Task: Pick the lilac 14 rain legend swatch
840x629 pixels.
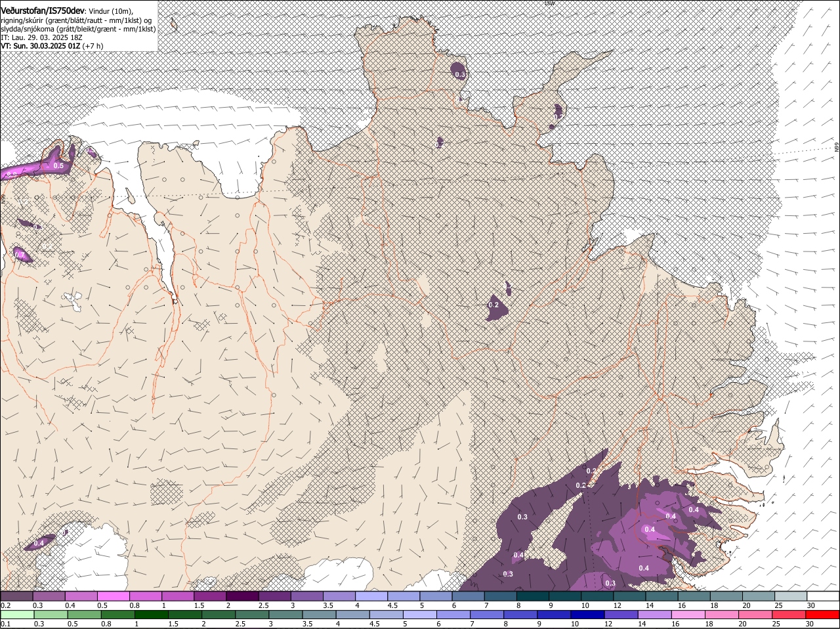Action: coord(656,615)
